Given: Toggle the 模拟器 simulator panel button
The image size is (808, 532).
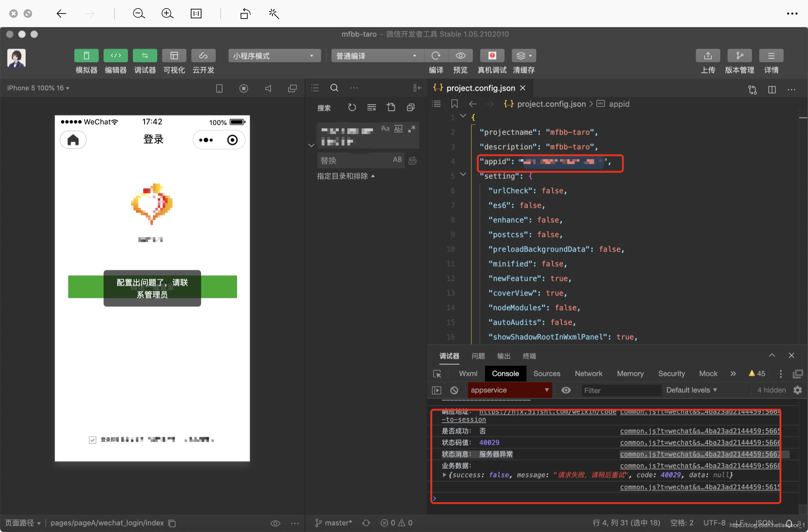Looking at the screenshot, I should (x=86, y=56).
